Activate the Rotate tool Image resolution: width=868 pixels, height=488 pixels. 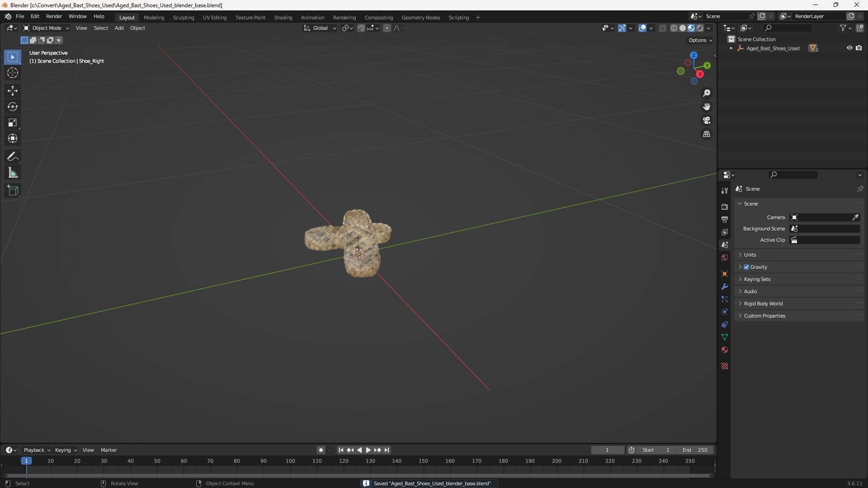pos(13,107)
